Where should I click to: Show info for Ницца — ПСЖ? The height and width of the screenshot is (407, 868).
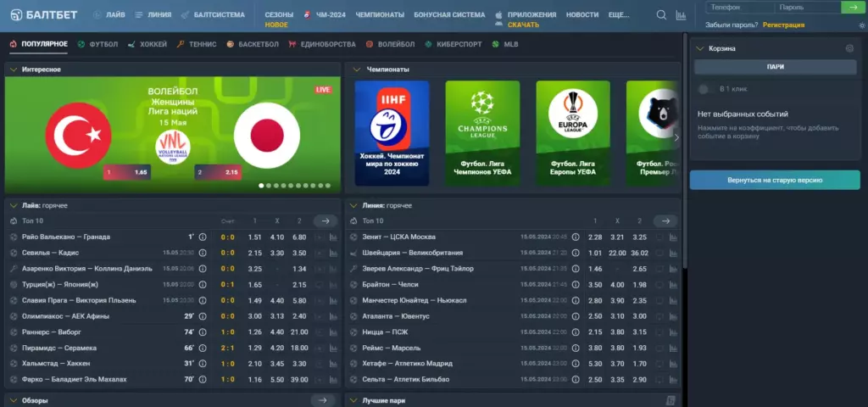[x=576, y=332]
